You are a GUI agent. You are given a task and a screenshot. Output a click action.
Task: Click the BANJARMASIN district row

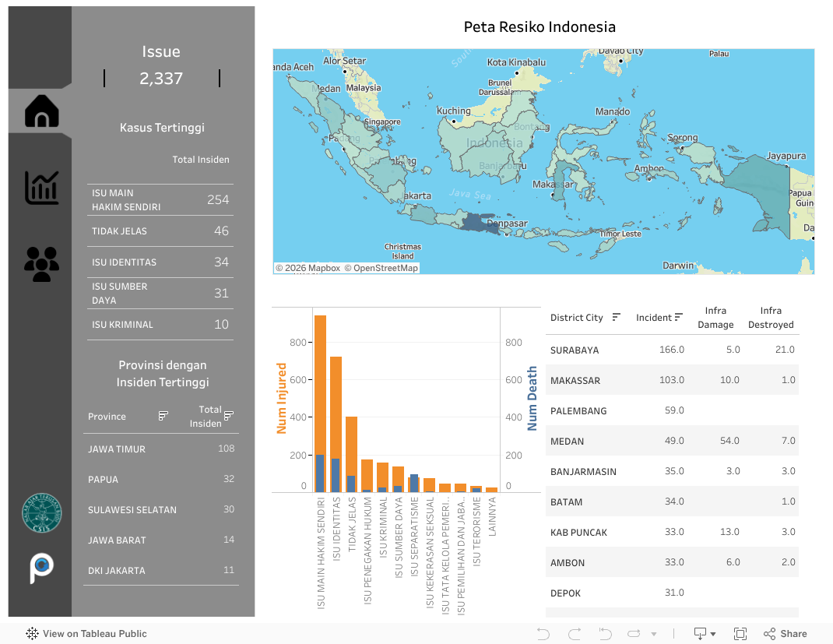[672, 471]
